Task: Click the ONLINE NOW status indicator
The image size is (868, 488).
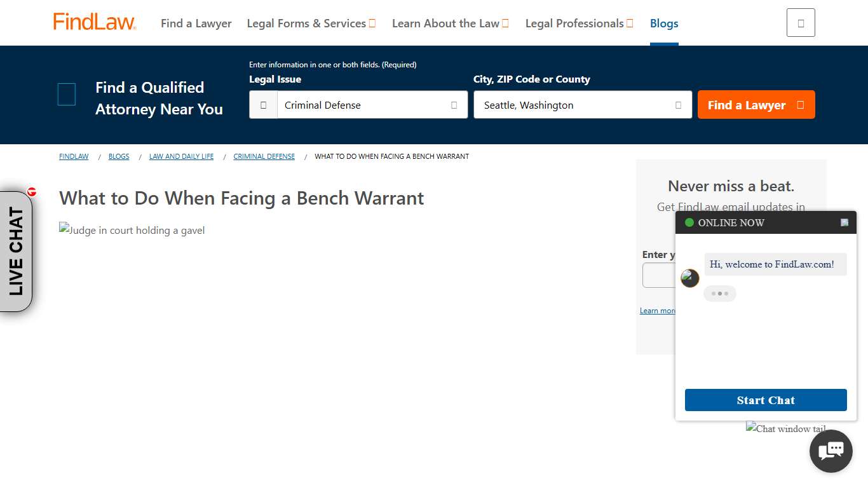Action: pos(689,222)
